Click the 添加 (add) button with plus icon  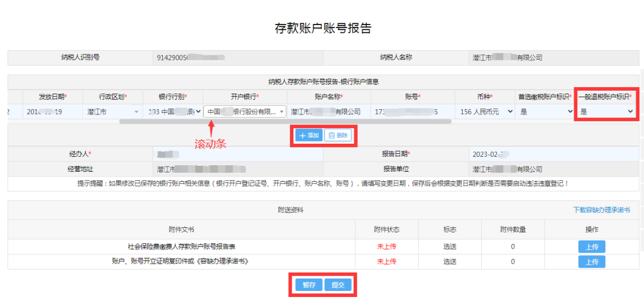(x=309, y=135)
